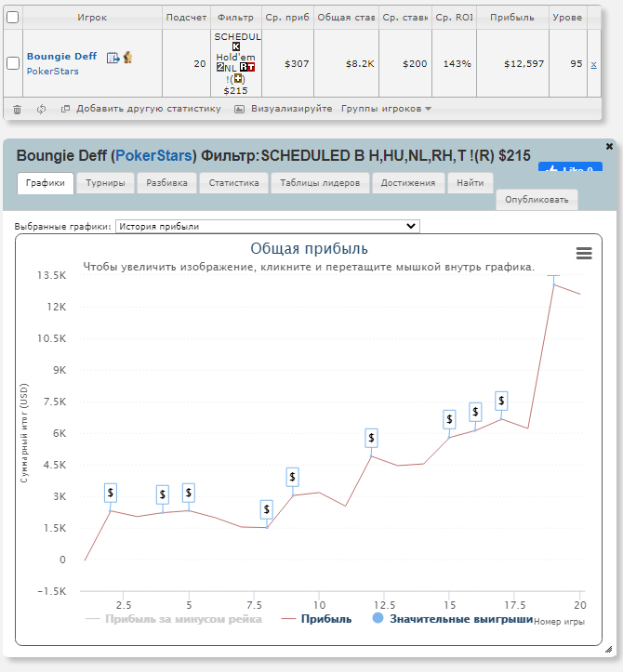Sort by Игрок column header
This screenshot has height=672, width=623.
pyautogui.click(x=92, y=18)
